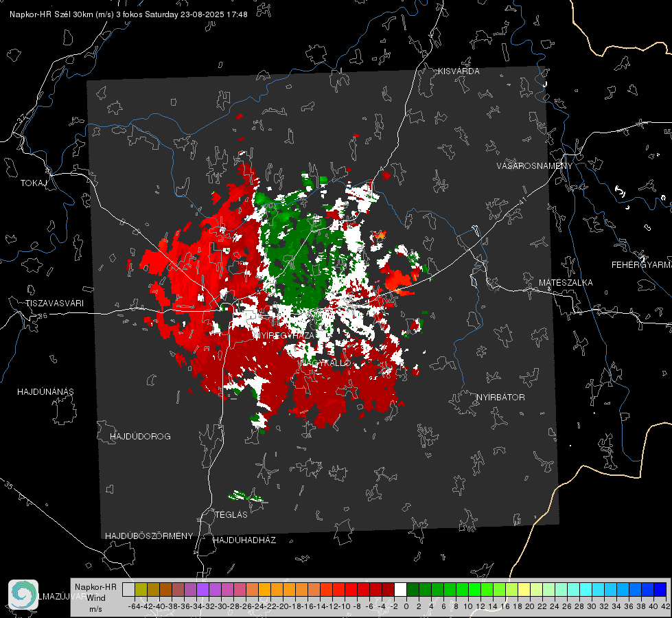This screenshot has height=618, width=672.
Task: Select road number 41 near Vásárosnamény
Action: click(x=522, y=201)
